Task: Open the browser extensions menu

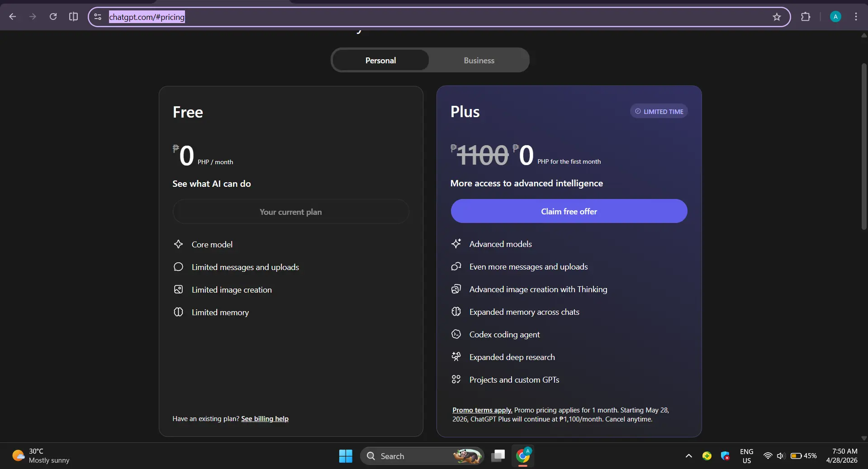Action: 806,17
